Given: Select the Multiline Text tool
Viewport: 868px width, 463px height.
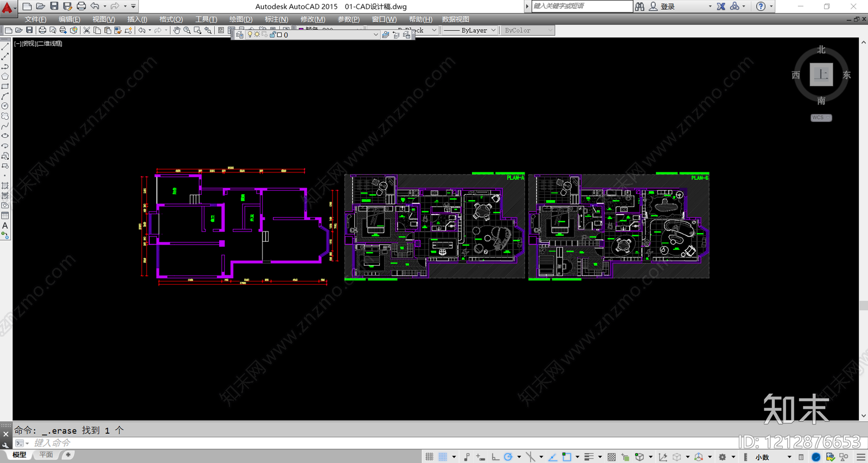Looking at the screenshot, I should point(5,226).
